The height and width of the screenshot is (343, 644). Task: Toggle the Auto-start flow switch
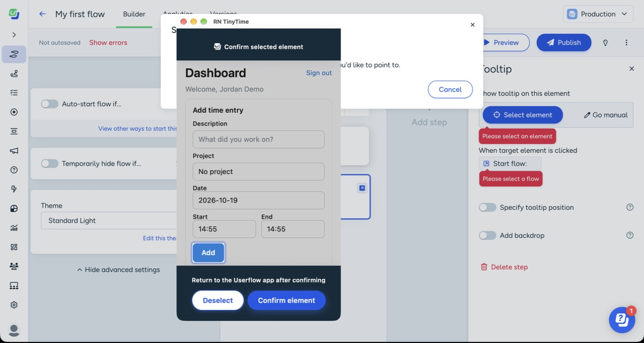(x=50, y=104)
